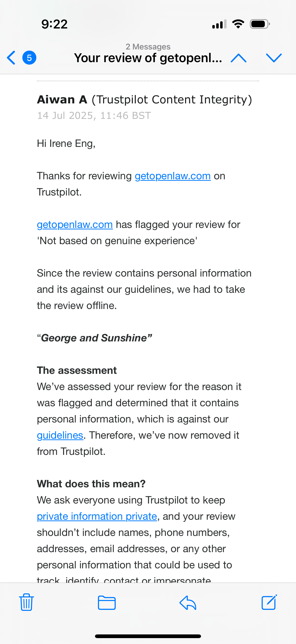The image size is (296, 644).
Task: Tap the '2 Messages' thread label
Action: point(148,47)
